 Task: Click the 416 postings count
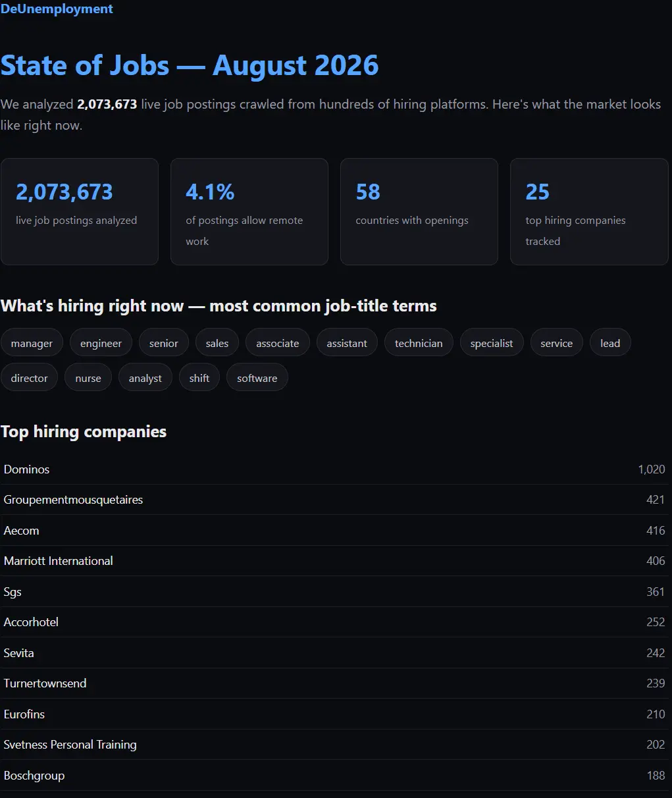[656, 531]
